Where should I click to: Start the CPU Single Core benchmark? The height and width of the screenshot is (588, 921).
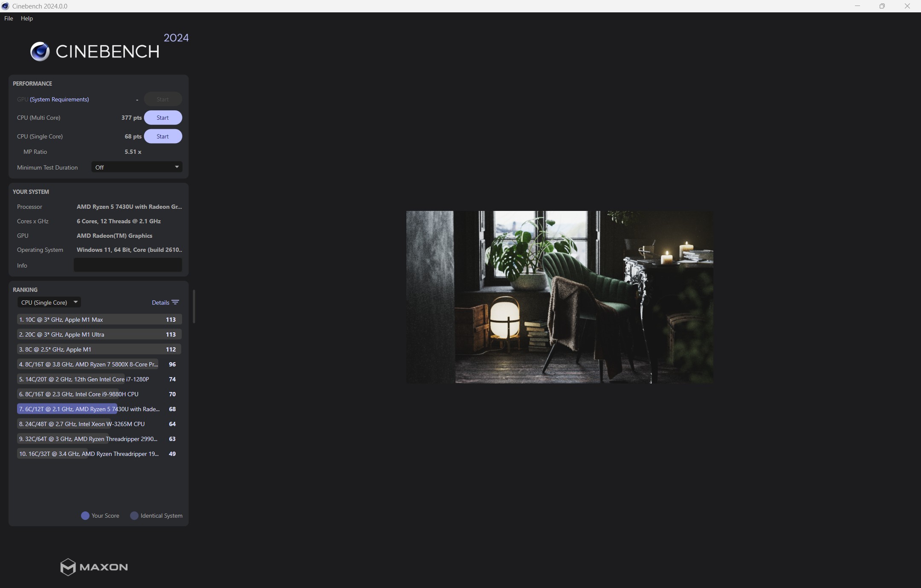pyautogui.click(x=162, y=136)
